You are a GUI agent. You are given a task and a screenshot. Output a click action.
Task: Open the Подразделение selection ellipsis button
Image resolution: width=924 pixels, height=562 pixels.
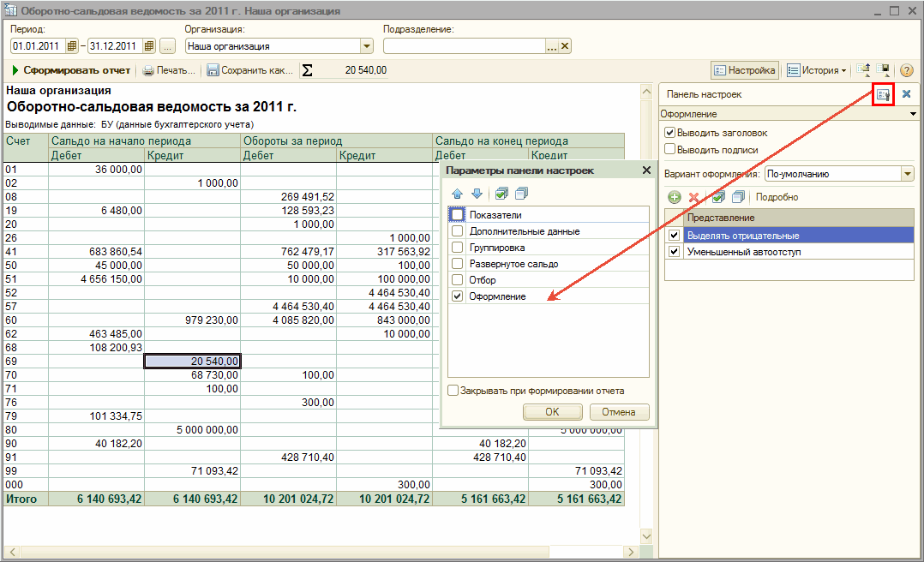pyautogui.click(x=552, y=46)
